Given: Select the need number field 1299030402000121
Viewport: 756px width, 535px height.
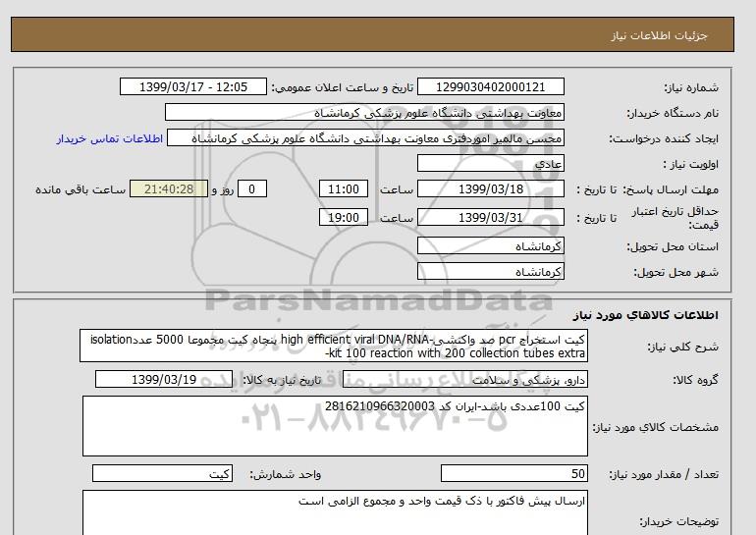Looking at the screenshot, I should pyautogui.click(x=490, y=86).
